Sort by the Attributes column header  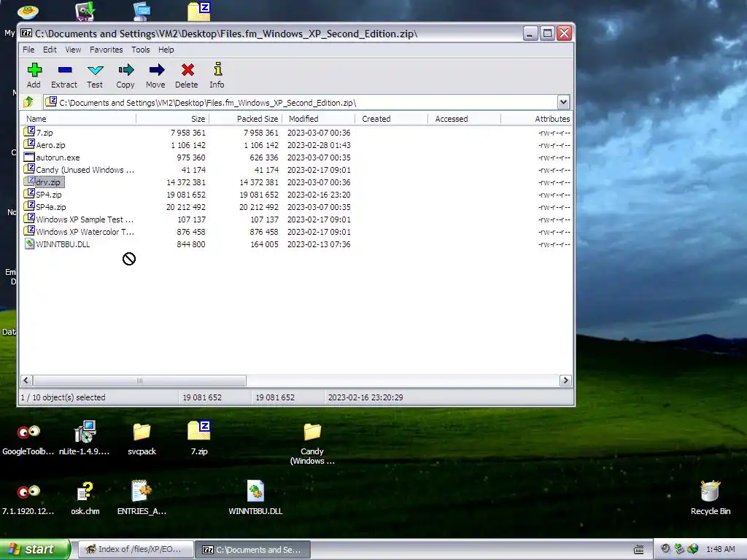pyautogui.click(x=536, y=119)
